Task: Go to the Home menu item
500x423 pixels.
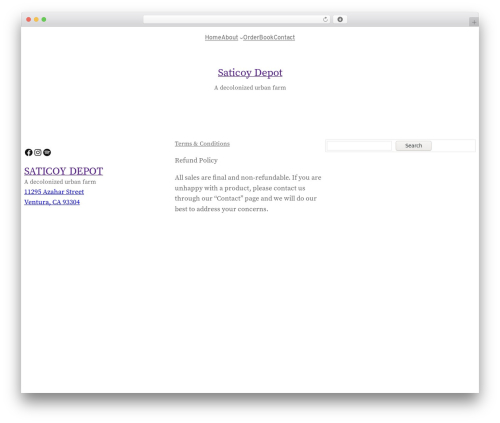Action: click(213, 37)
